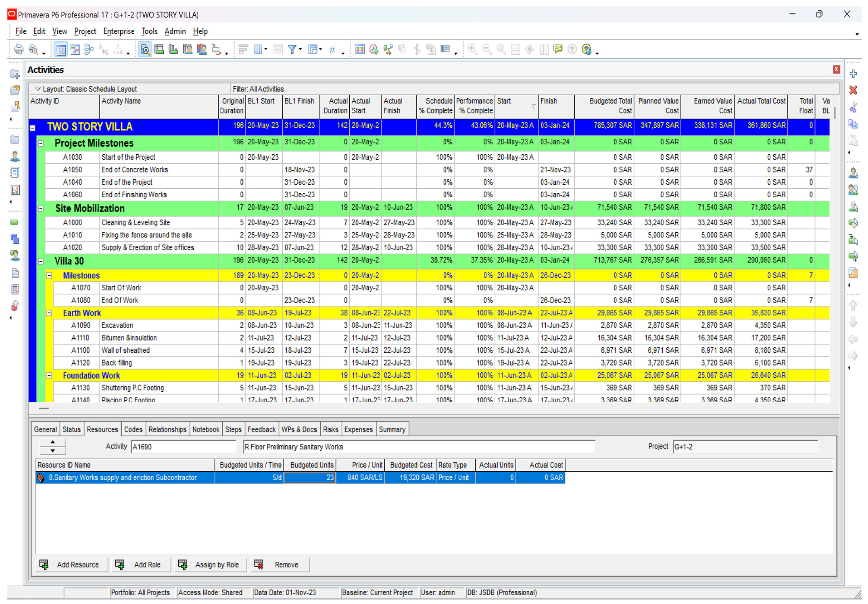Click the Add Role button

(141, 565)
